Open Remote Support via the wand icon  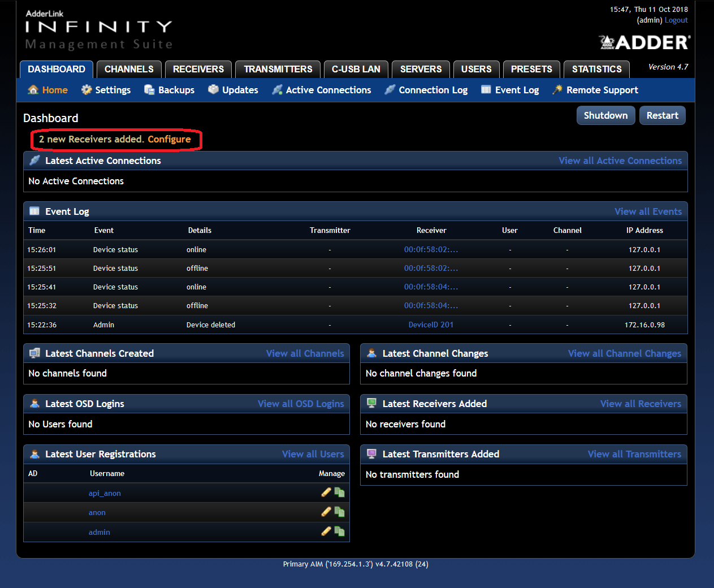tap(557, 90)
